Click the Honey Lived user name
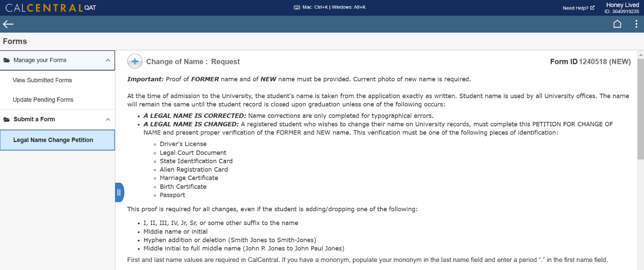 click(x=622, y=5)
